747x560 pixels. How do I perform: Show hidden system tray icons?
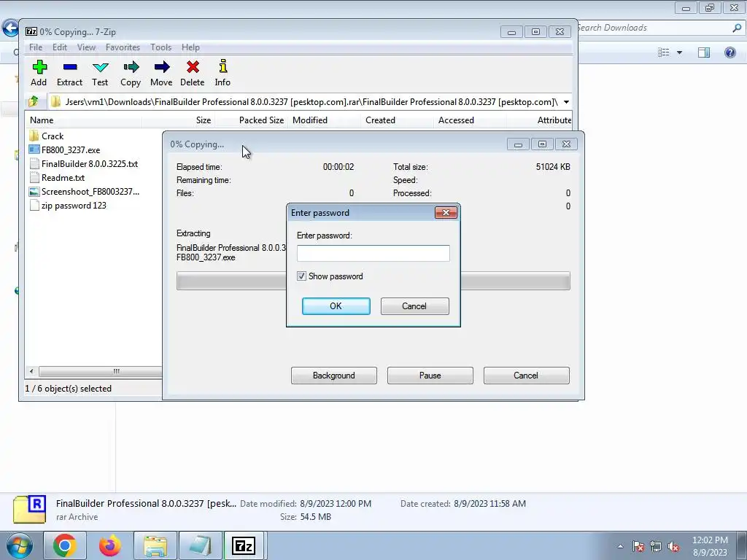click(x=620, y=547)
